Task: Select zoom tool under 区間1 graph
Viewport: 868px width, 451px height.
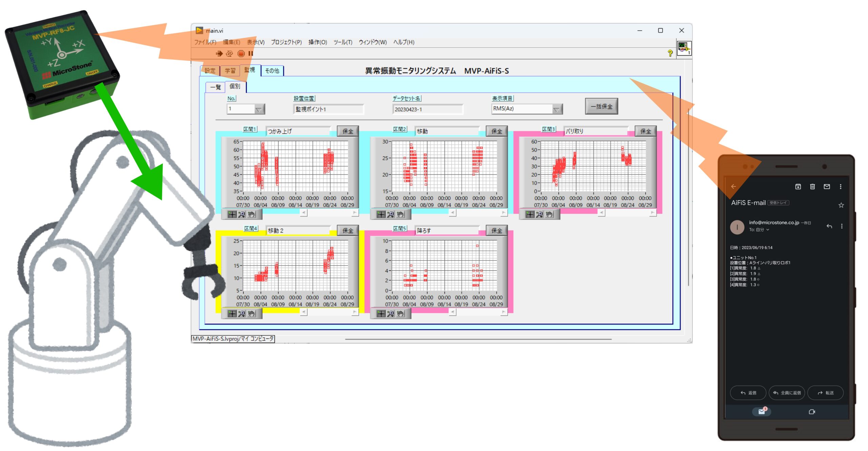Action: point(241,214)
